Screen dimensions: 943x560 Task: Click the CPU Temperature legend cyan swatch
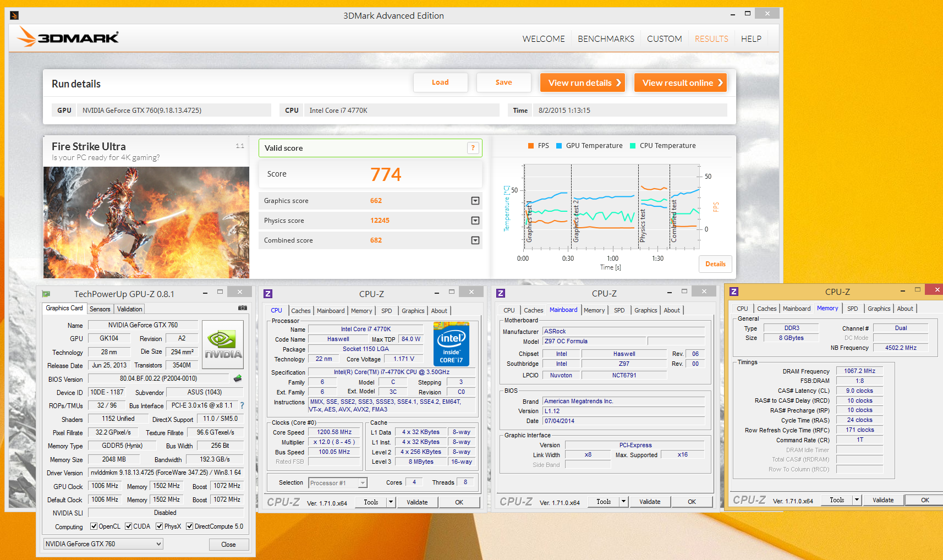pyautogui.click(x=633, y=146)
